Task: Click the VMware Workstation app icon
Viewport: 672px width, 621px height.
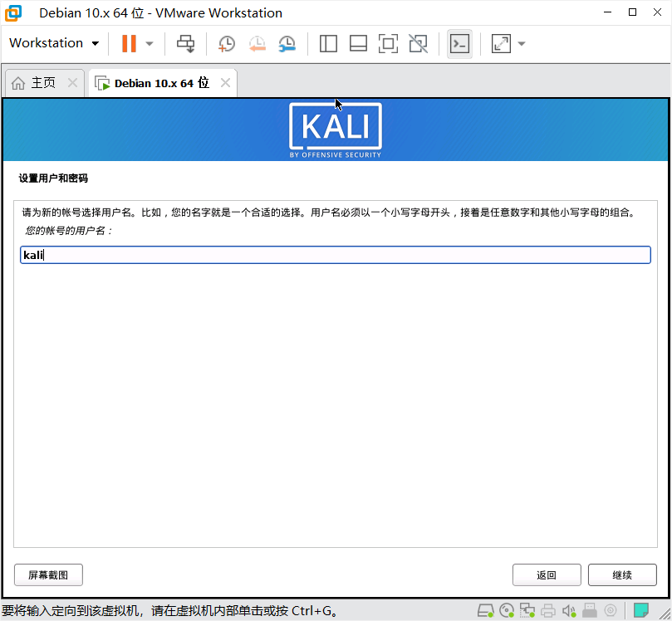Action: (13, 12)
